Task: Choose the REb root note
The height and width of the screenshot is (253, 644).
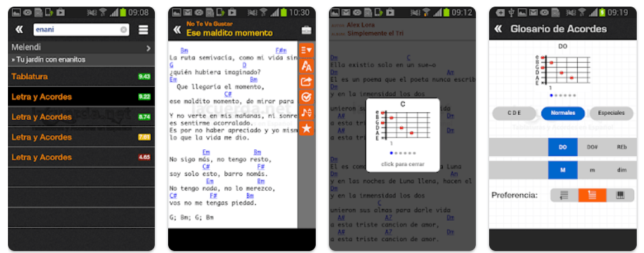Action: pyautogui.click(x=621, y=147)
